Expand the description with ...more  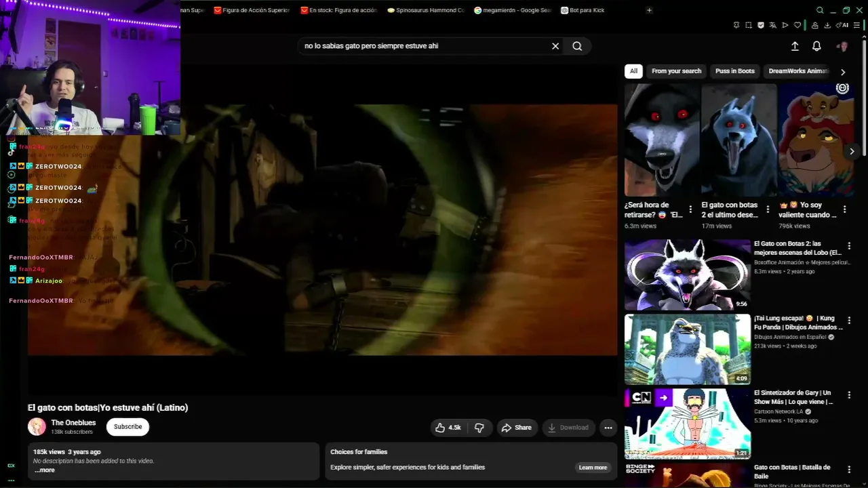point(45,470)
